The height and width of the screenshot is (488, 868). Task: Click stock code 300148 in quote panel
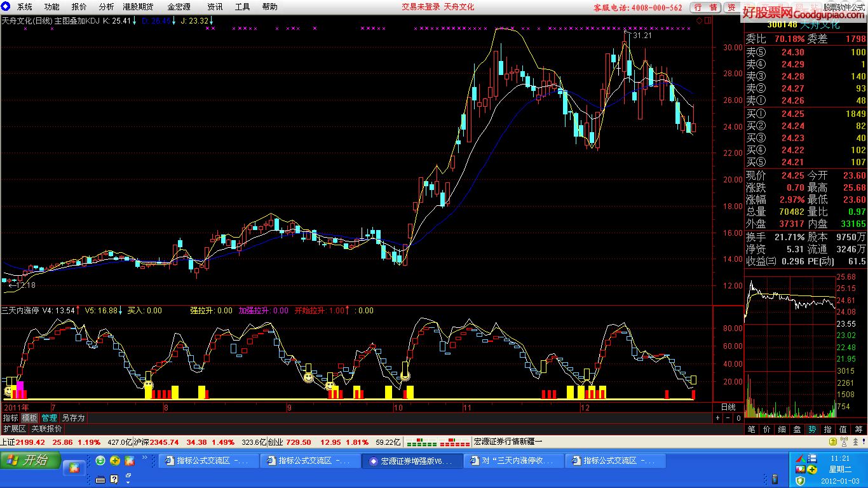[782, 25]
